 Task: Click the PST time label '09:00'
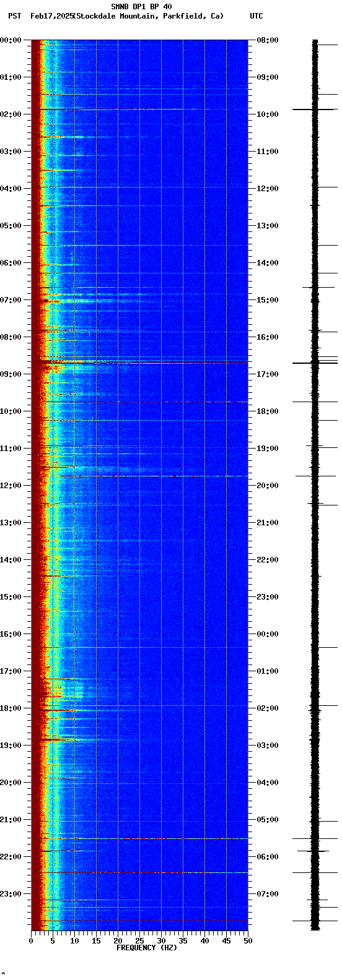[x=11, y=374]
